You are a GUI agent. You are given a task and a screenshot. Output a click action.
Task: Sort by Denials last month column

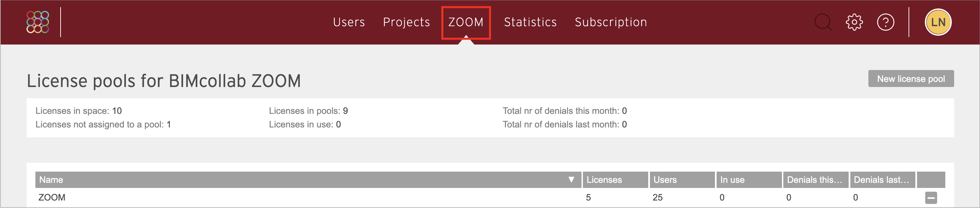pyautogui.click(x=883, y=180)
